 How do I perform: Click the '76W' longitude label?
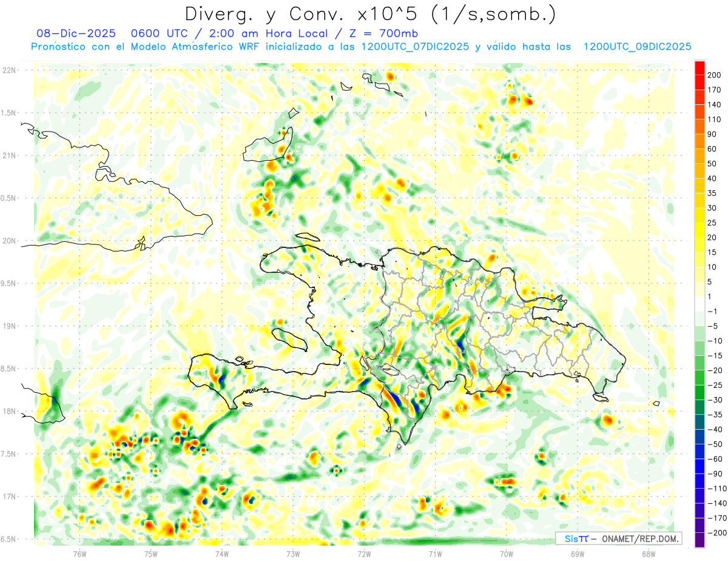tap(79, 554)
